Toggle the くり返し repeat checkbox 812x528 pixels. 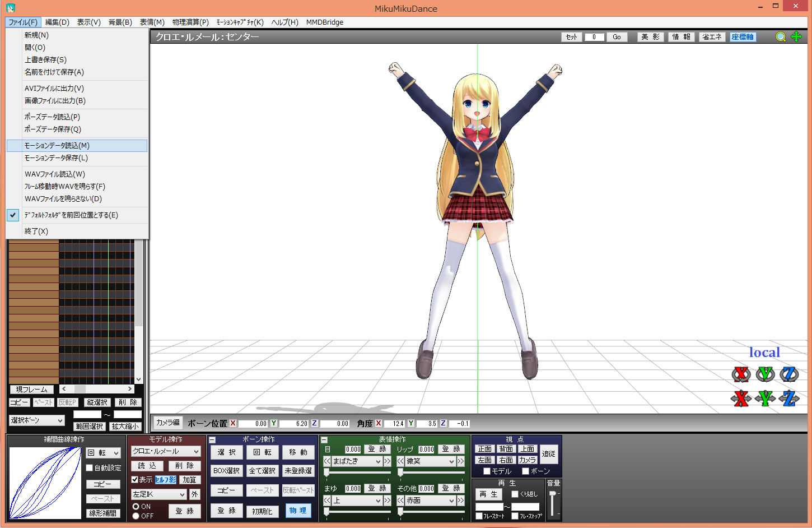515,494
